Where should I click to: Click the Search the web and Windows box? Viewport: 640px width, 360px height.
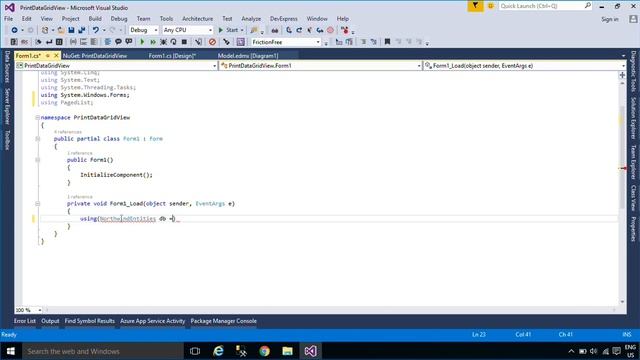pyautogui.click(x=103, y=351)
